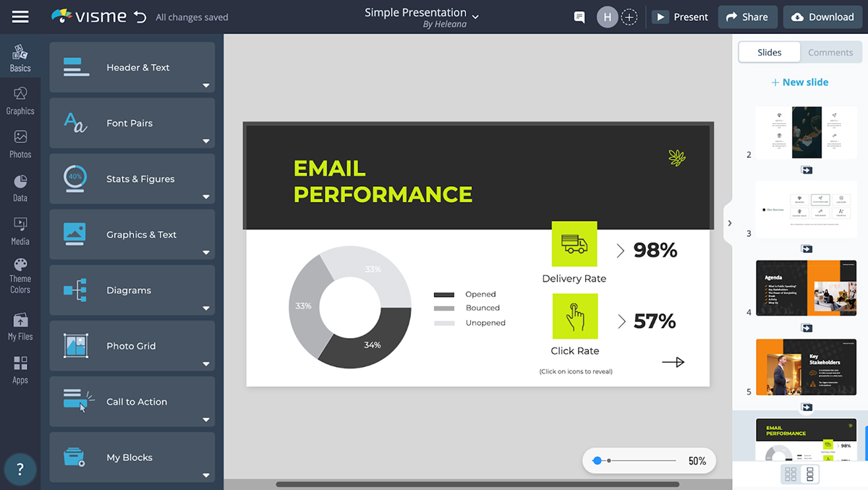This screenshot has width=868, height=490.
Task: Click the add collaborator plus icon
Action: pyautogui.click(x=629, y=17)
